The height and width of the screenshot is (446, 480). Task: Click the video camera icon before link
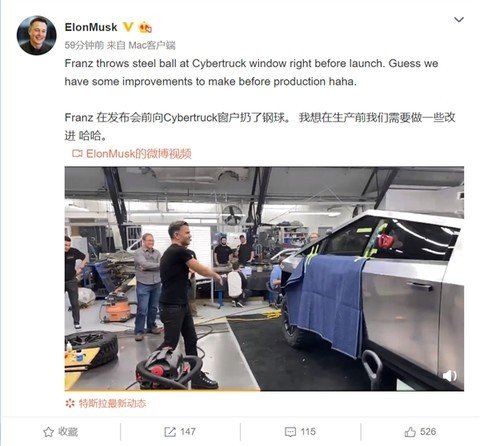tap(77, 154)
